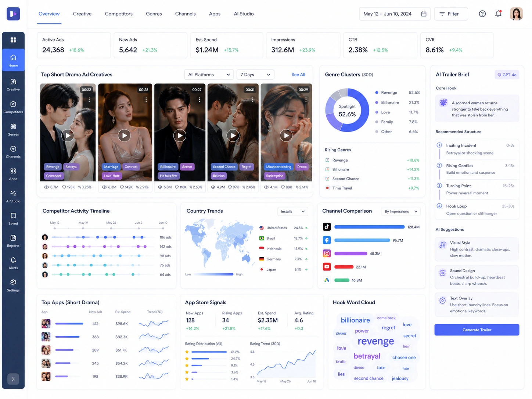
Task: Go to Home in the sidebar
Action: (13, 60)
